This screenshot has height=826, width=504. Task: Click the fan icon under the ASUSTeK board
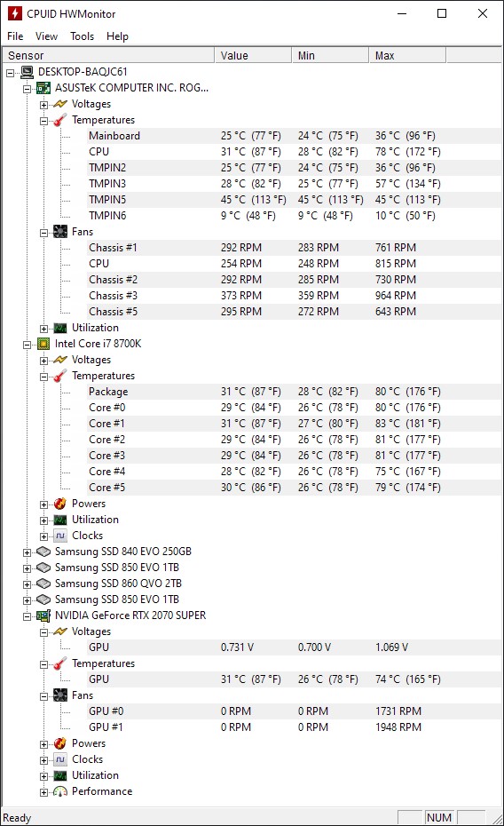pos(60,232)
